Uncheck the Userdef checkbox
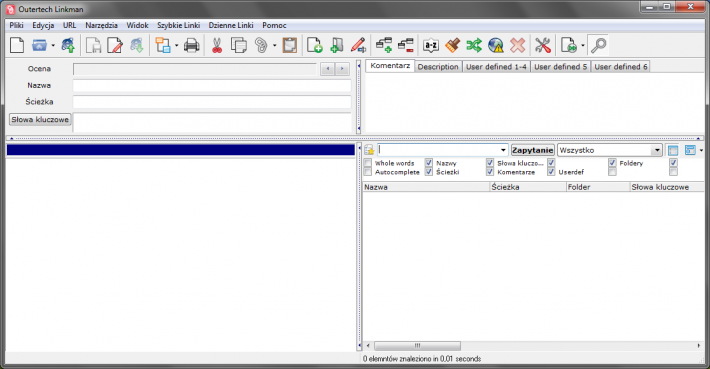Image resolution: width=710 pixels, height=369 pixels. 551,172
